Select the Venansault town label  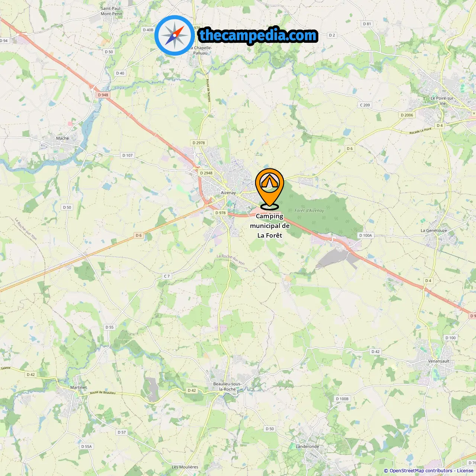tap(439, 361)
